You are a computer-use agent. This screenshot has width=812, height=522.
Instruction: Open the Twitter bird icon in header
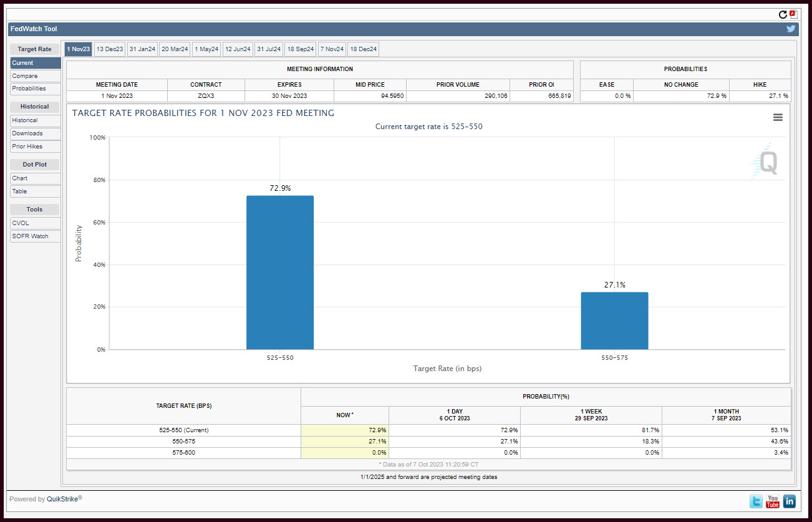(x=791, y=29)
